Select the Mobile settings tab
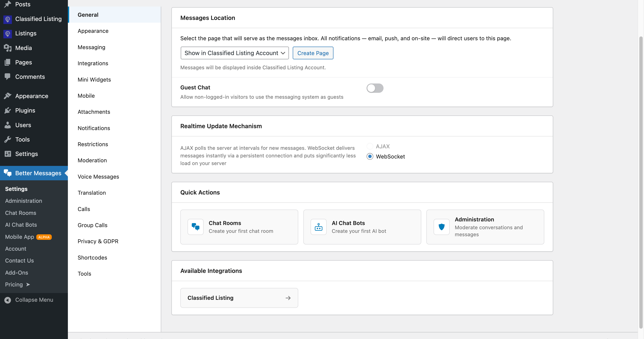This screenshot has width=644, height=339. 115,96
